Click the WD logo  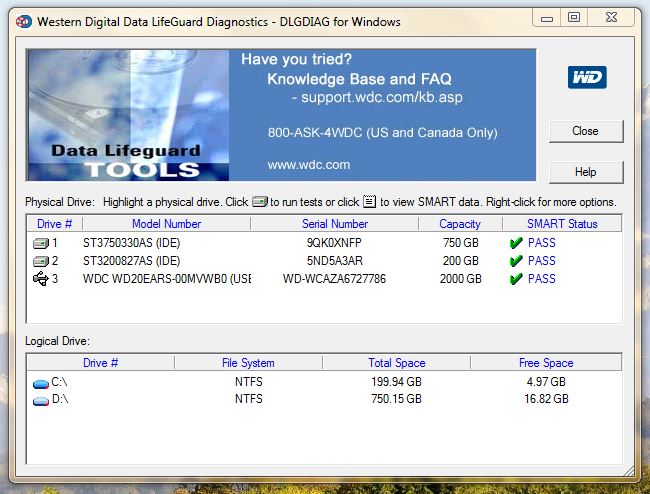tap(587, 77)
